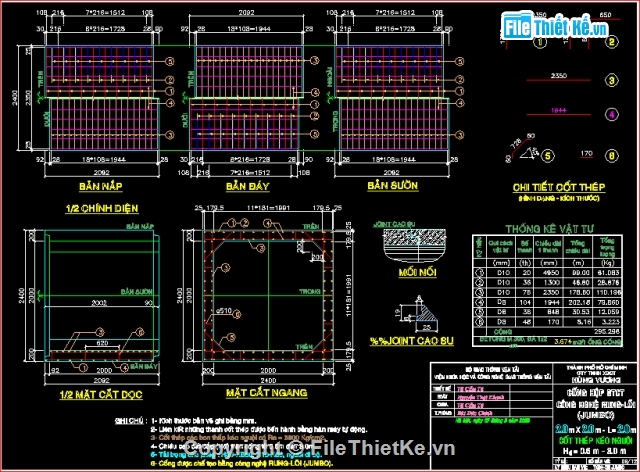Click table cell value 61.083
Screen dimensions: 640x472
(x=608, y=273)
